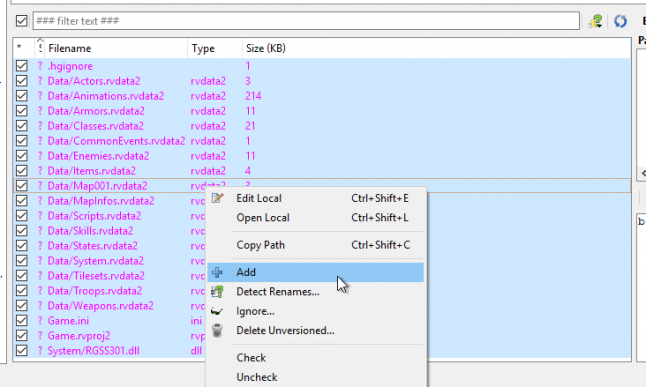Screen dimensions: 646x387
Task: Click the refresh arrows icon by the filter
Action: pos(620,21)
